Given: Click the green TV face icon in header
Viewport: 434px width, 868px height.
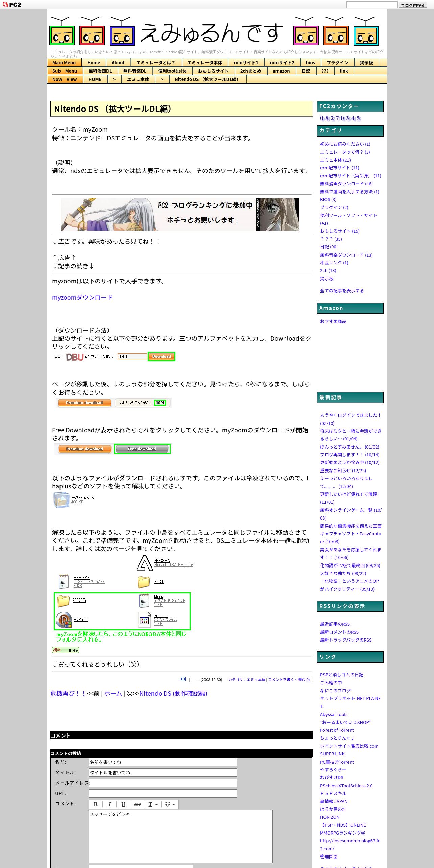Looking at the screenshot, I should (x=62, y=31).
